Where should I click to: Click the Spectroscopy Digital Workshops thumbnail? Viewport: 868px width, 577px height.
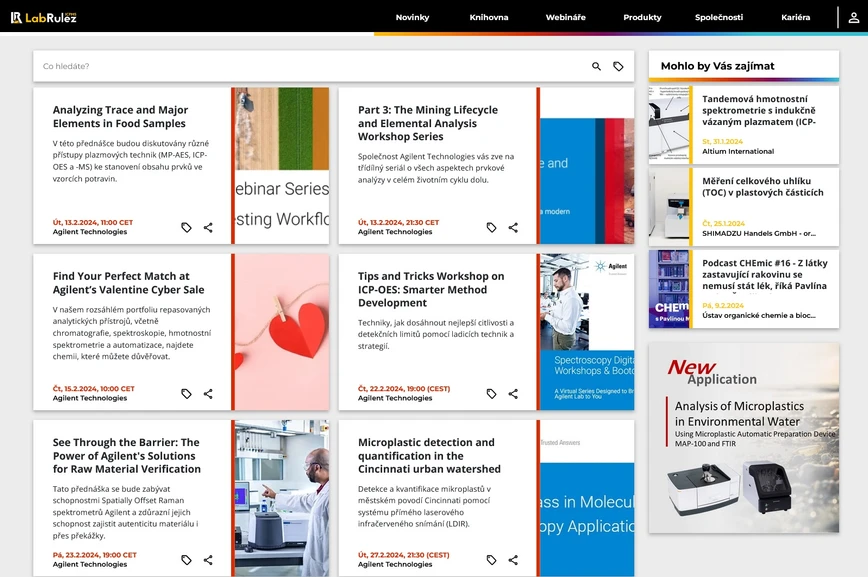click(587, 332)
